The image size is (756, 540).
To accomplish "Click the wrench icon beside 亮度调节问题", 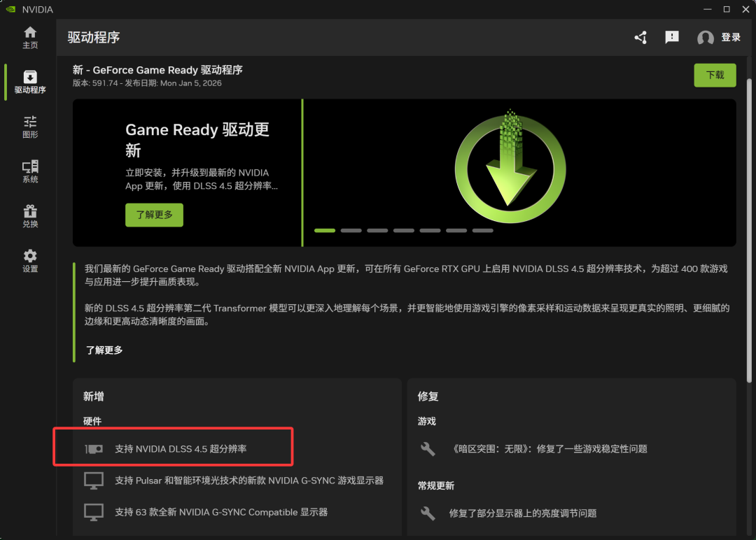I will click(x=428, y=513).
